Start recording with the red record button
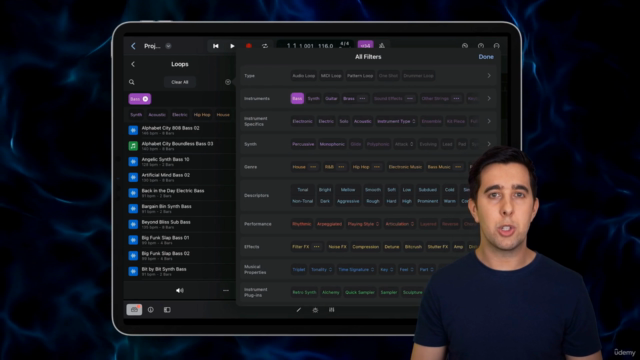 [x=249, y=46]
